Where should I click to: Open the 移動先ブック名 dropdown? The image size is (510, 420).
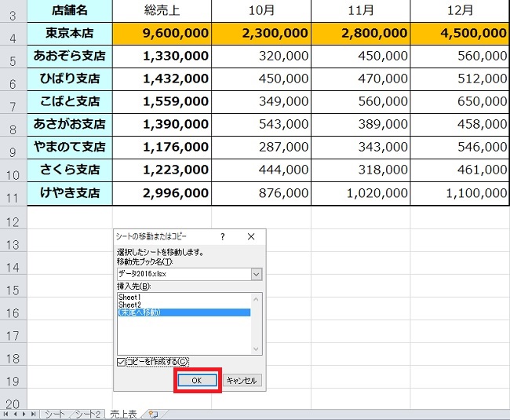tap(256, 274)
